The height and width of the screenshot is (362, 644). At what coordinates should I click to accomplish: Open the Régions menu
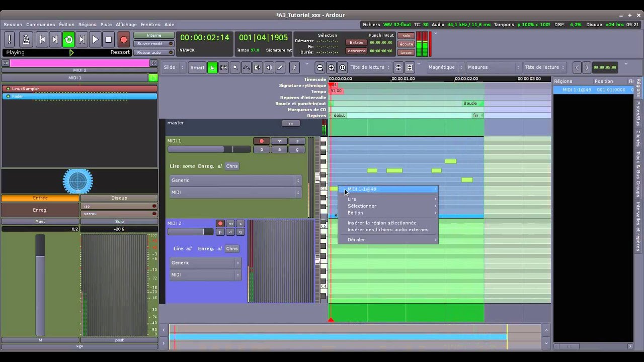[87, 24]
